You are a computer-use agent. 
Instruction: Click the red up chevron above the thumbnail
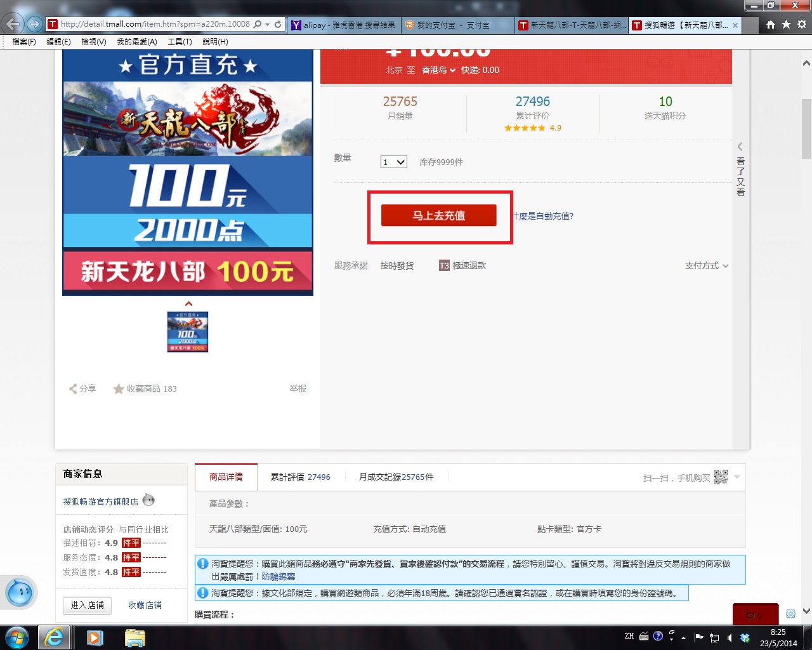click(188, 303)
